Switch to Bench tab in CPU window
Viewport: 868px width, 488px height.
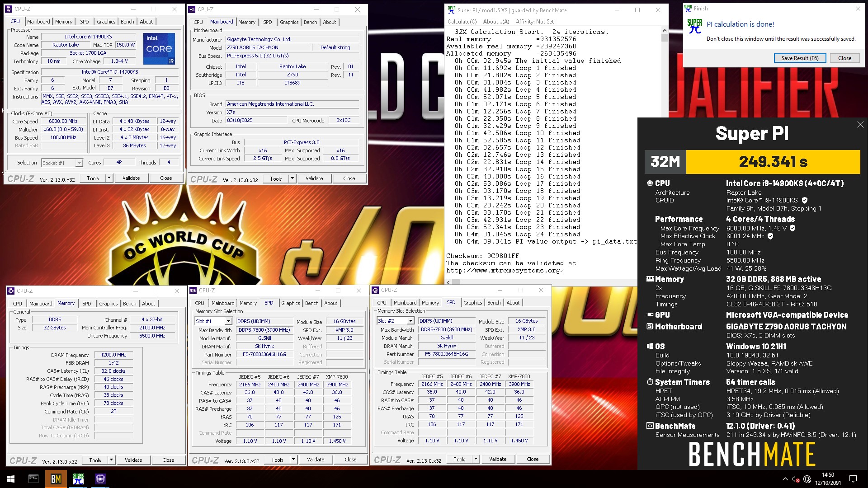127,22
